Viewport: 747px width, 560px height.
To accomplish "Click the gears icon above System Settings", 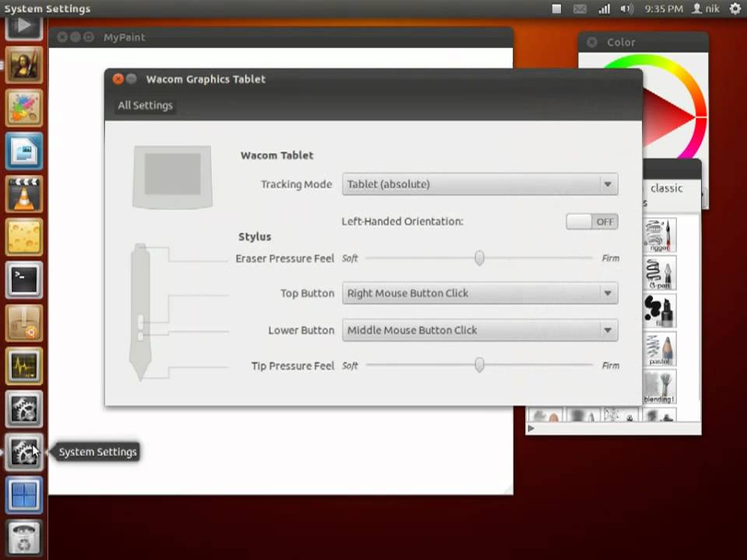I will [x=24, y=408].
